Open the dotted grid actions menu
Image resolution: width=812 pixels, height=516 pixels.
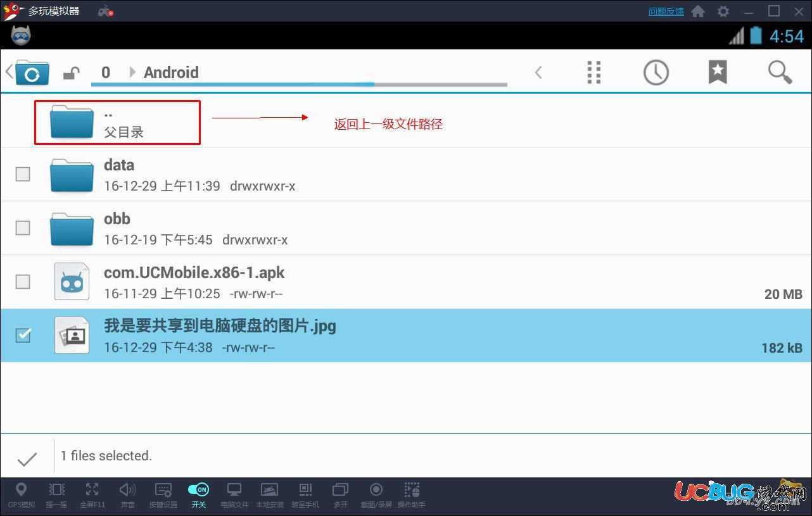tap(593, 72)
